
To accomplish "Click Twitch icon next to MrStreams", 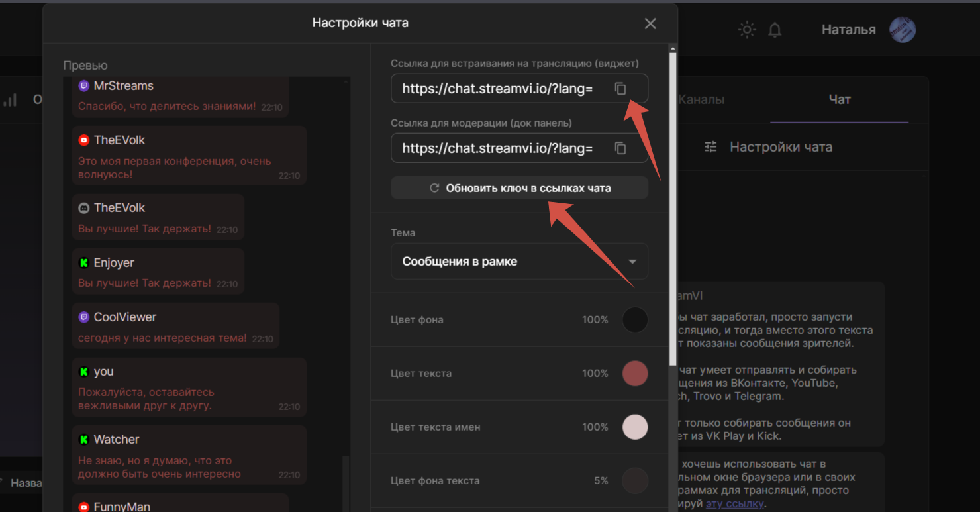I will tap(84, 85).
